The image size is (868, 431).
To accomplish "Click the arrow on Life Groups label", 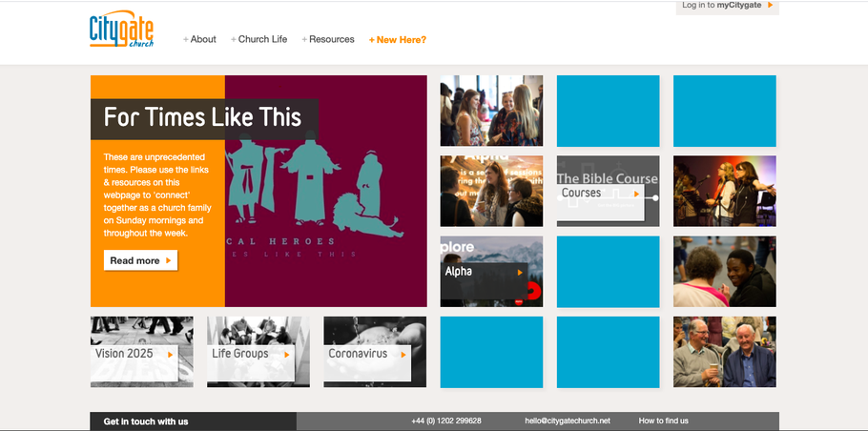I will click(x=287, y=355).
